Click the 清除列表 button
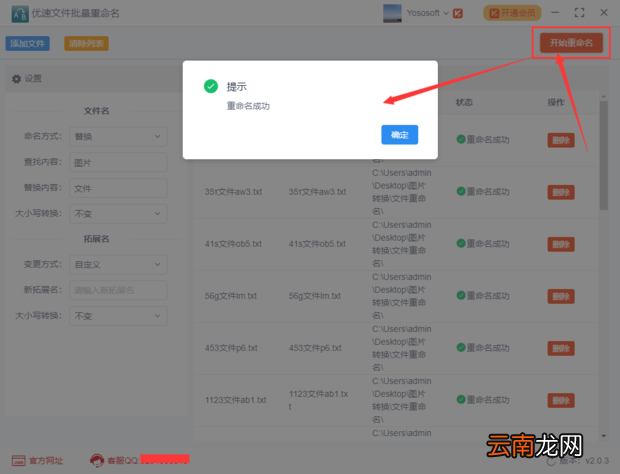Screen dimensions: 620x474 coord(86,43)
